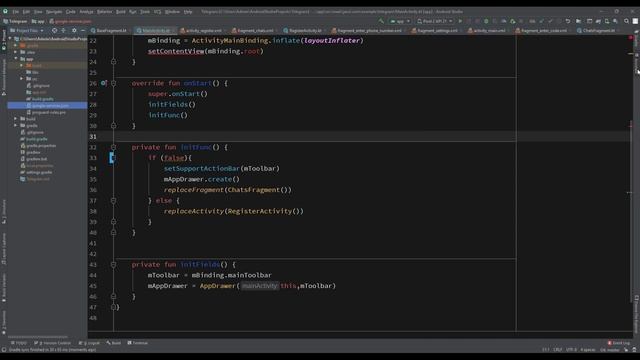
Task: Open the File menu
Action: [x=16, y=11]
